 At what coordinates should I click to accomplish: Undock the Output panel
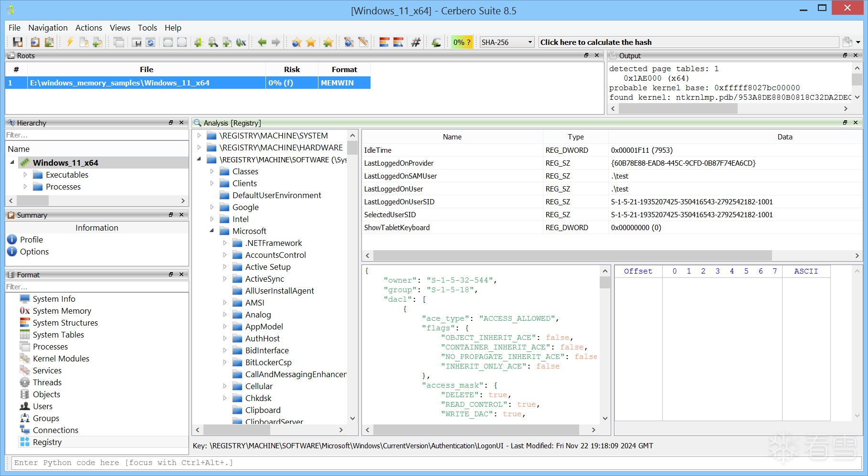pyautogui.click(x=845, y=55)
